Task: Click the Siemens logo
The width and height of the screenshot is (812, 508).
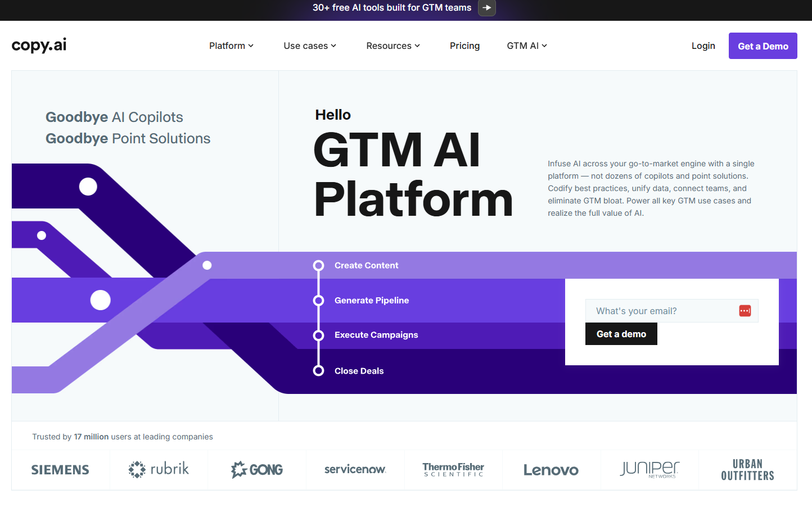Action: click(x=60, y=470)
